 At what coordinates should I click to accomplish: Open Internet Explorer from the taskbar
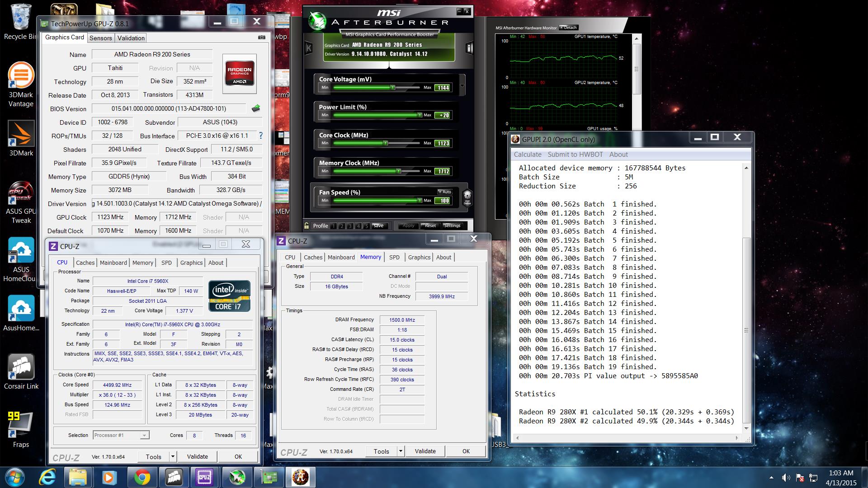(47, 477)
